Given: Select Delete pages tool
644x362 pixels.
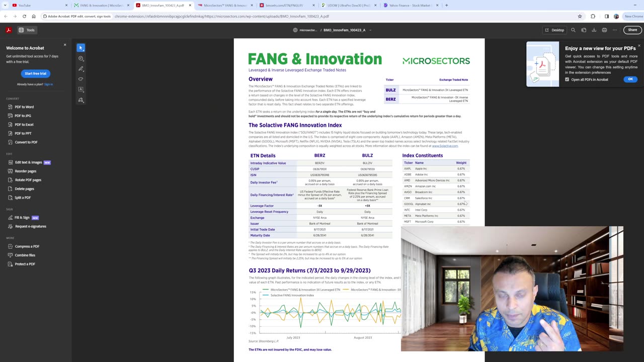Looking at the screenshot, I should point(24,189).
